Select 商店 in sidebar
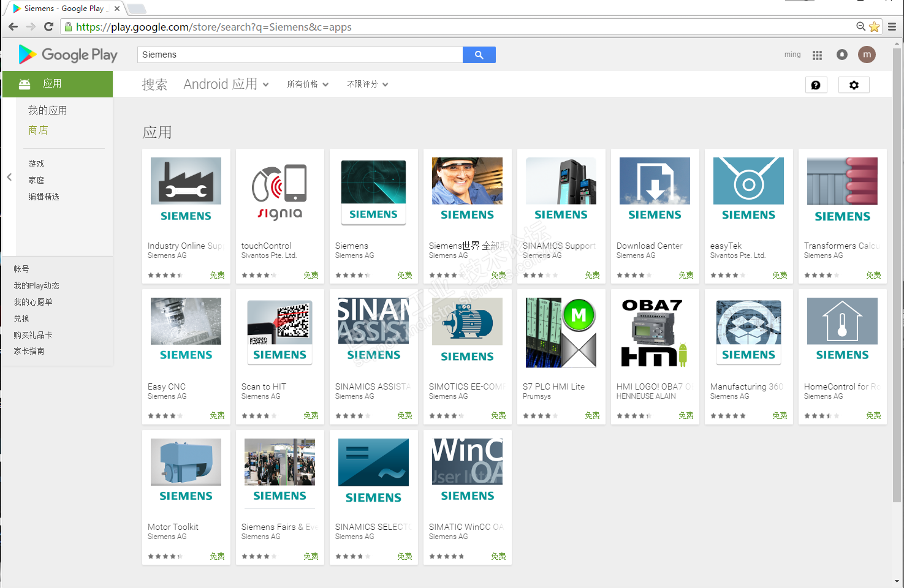The image size is (904, 588). coord(38,130)
